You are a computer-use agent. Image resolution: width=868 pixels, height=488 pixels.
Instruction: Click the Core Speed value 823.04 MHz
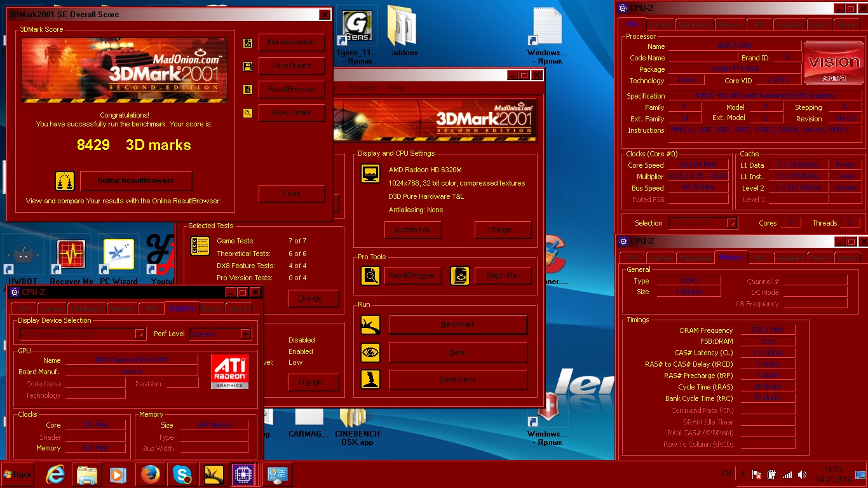click(x=697, y=165)
